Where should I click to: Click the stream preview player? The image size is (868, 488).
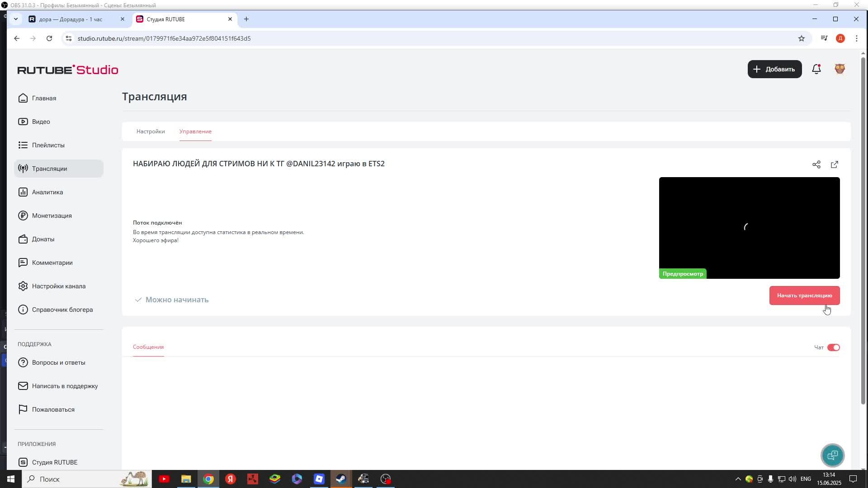point(750,228)
